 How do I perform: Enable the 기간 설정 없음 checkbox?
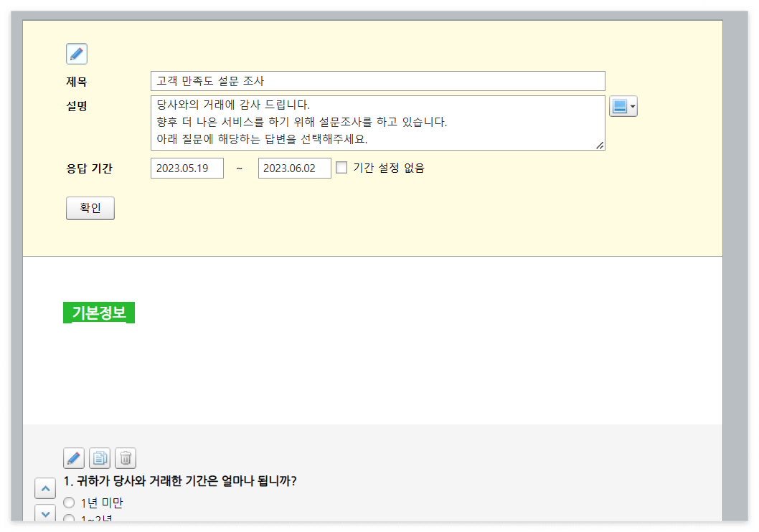[341, 167]
